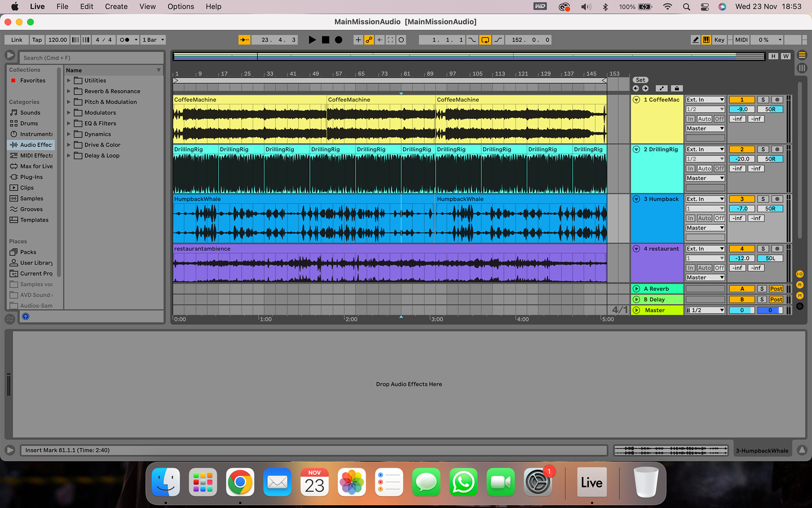Screen dimensions: 812x508
Task: Toggle the Metronome button
Action: point(124,40)
